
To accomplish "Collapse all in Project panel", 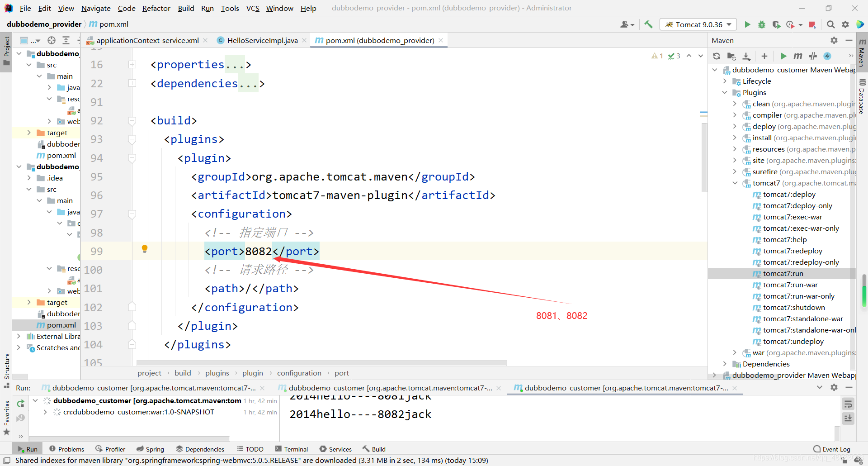I will [x=66, y=40].
